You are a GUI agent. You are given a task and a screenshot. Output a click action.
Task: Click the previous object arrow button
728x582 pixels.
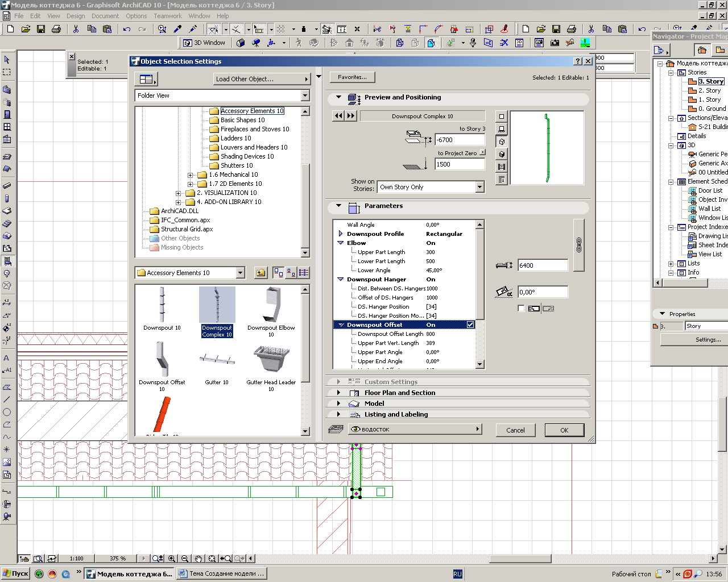click(x=338, y=116)
